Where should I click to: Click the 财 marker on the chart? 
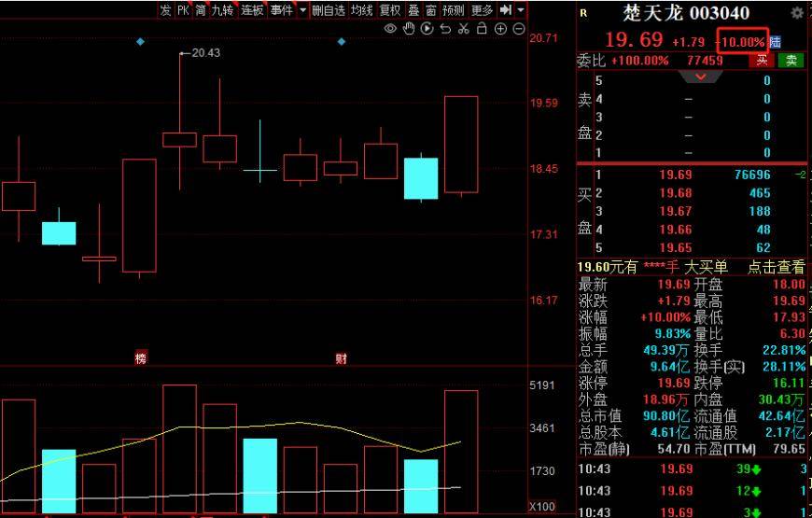click(341, 358)
